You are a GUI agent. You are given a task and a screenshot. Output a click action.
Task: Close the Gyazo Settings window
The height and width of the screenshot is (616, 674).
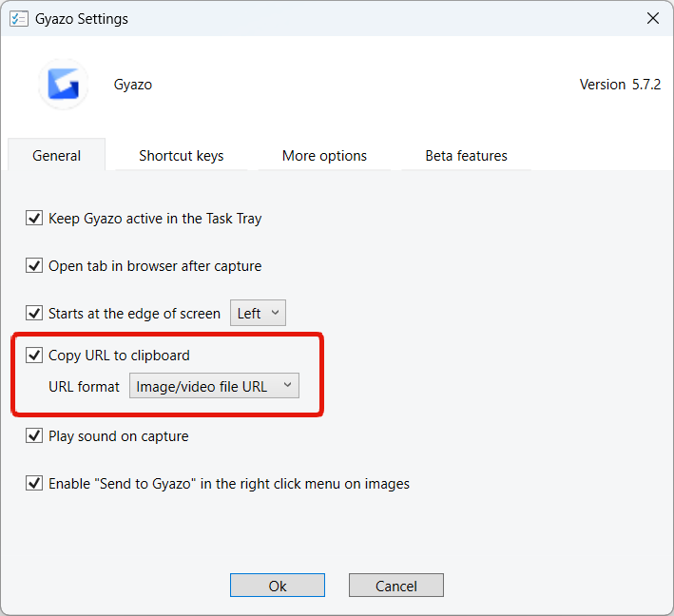[x=652, y=18]
